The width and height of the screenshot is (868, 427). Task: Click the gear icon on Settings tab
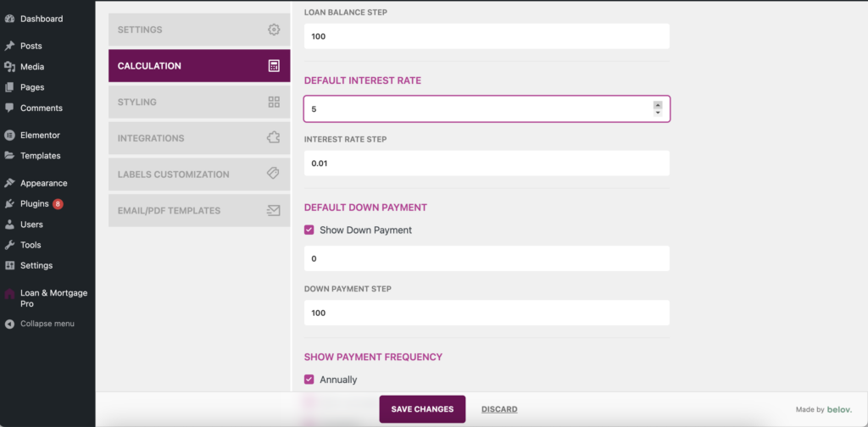point(273,30)
